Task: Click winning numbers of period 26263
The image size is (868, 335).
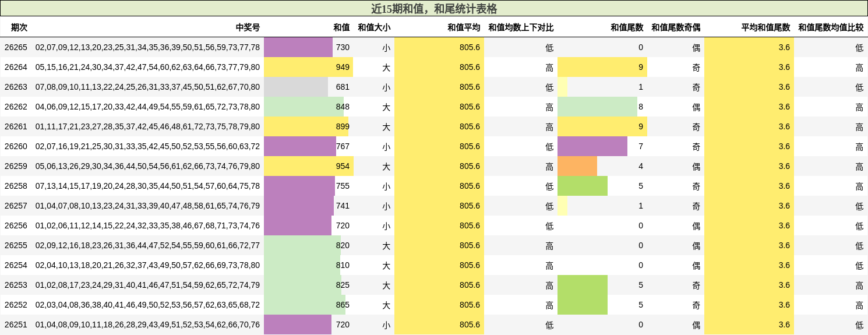Action: 147,87
